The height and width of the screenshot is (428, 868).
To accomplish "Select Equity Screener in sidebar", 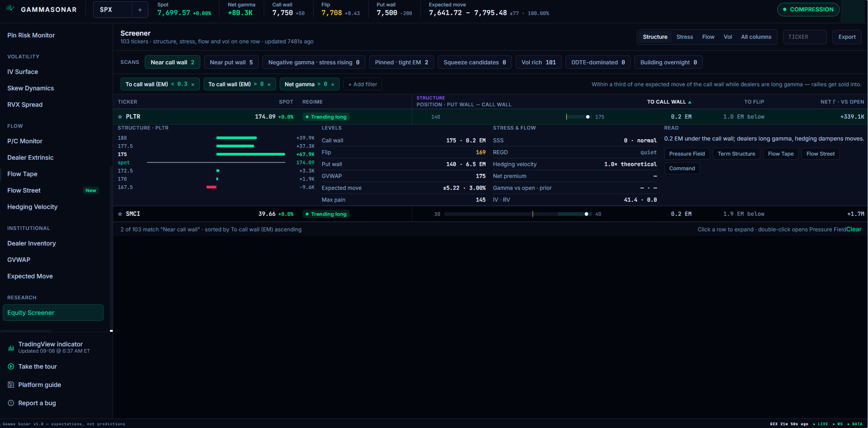I will [53, 313].
